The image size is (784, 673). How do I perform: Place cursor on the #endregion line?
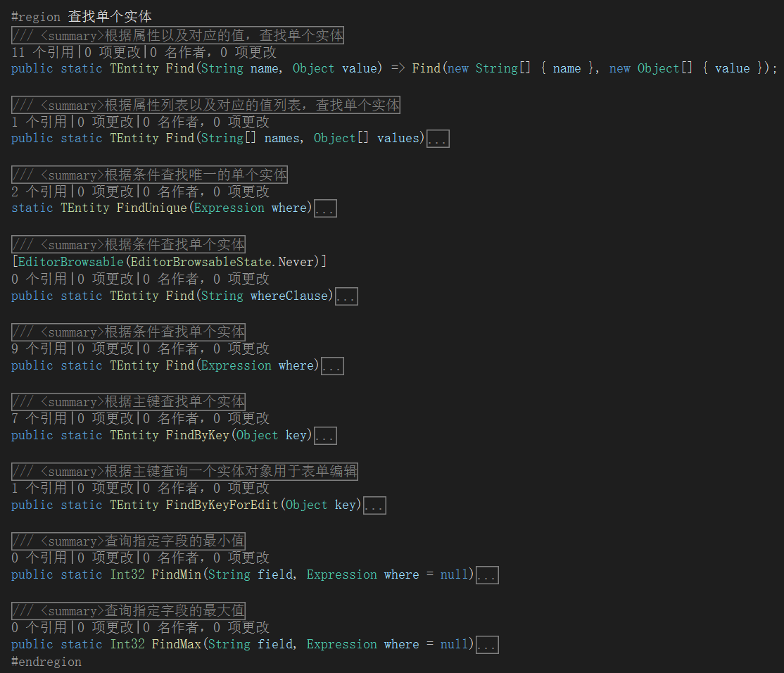[x=46, y=662]
